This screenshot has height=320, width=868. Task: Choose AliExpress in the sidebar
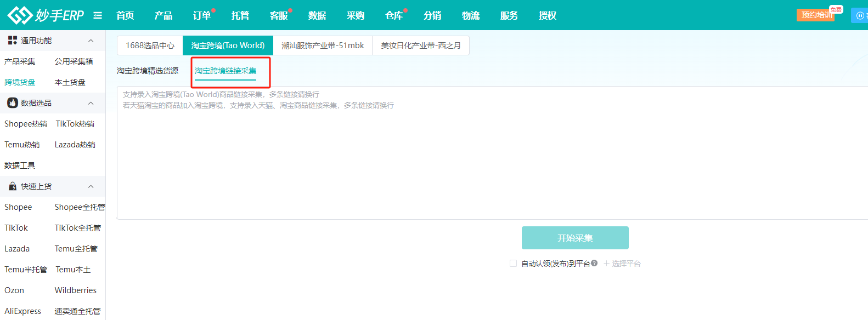pyautogui.click(x=22, y=311)
